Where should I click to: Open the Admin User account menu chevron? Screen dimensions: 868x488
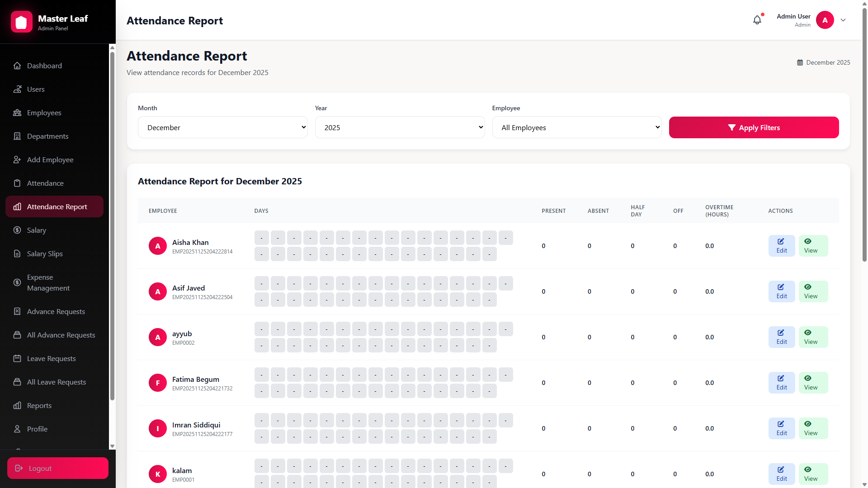point(844,20)
